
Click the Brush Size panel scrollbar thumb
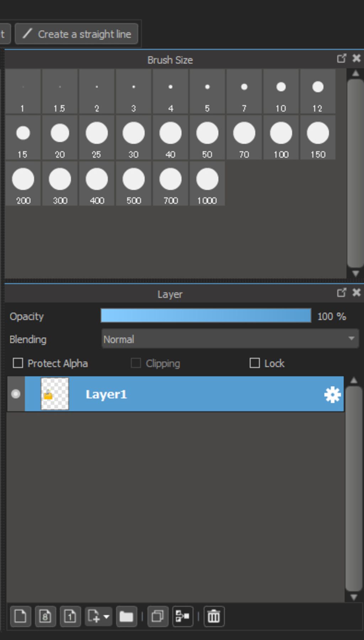[x=355, y=173]
